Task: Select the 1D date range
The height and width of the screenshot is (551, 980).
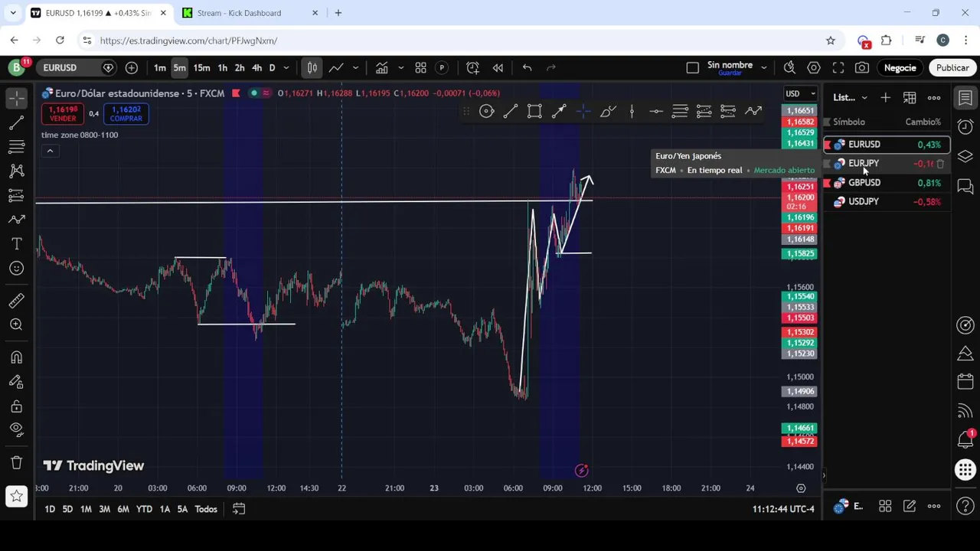Action: [x=49, y=509]
